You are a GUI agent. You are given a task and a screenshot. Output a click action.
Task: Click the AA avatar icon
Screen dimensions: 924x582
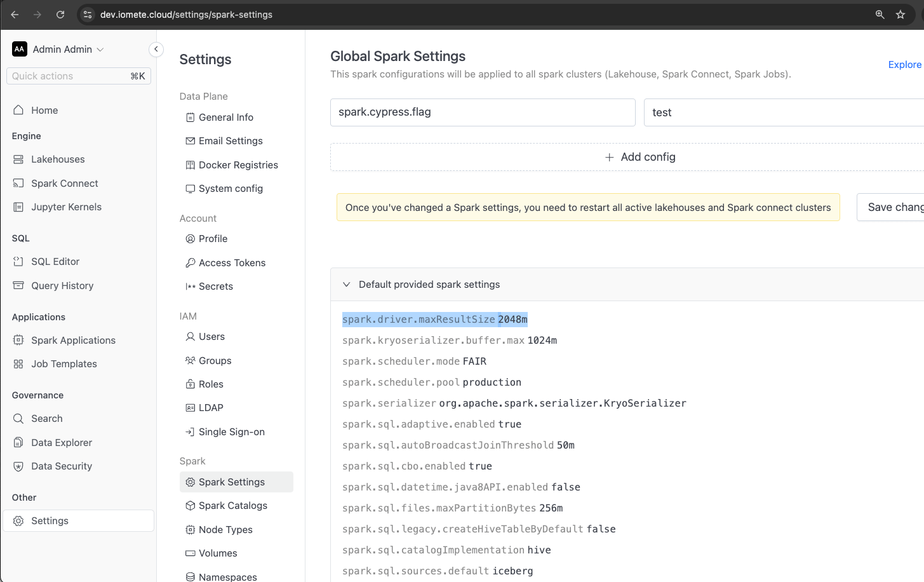20,49
